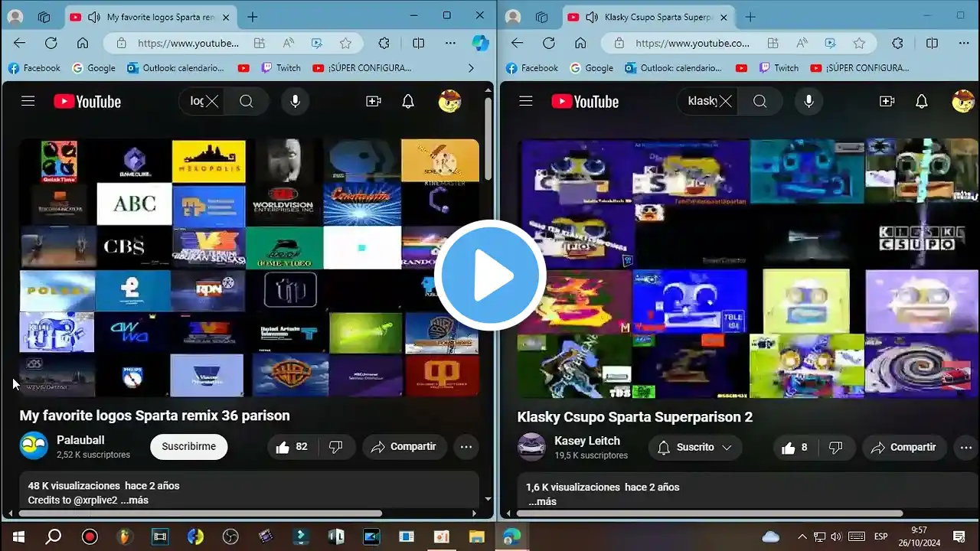The width and height of the screenshot is (980, 551).
Task: Open Create video menu in right window
Action: 887,101
